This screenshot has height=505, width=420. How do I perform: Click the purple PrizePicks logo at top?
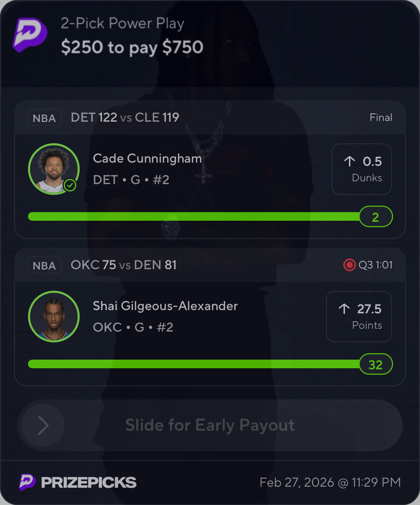pyautogui.click(x=30, y=35)
